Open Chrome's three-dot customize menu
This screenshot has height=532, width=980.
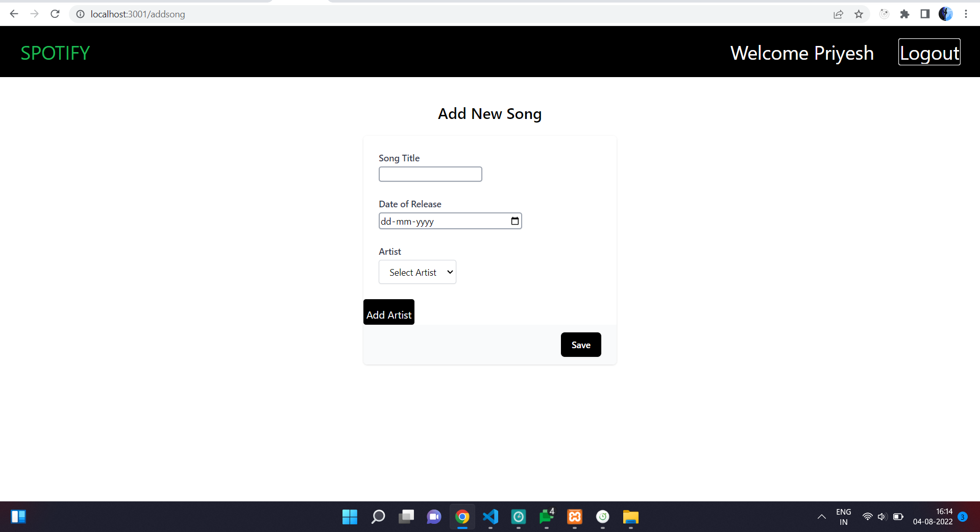[x=966, y=14]
